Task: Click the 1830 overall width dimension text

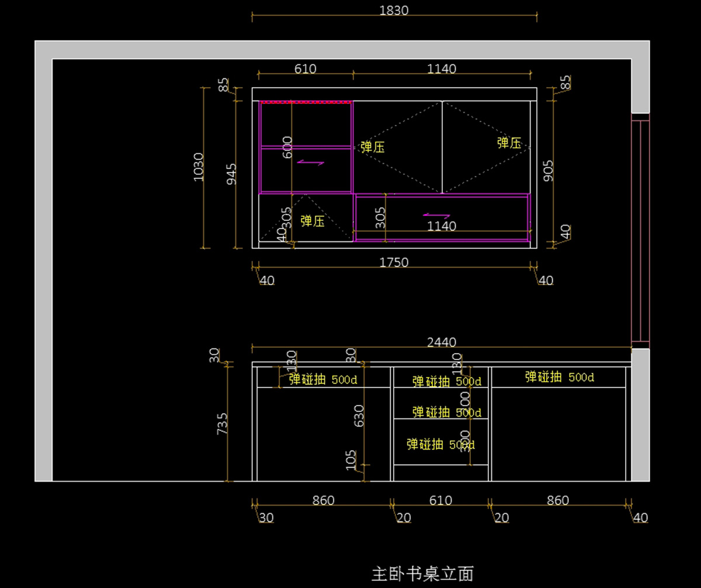Action: [394, 11]
